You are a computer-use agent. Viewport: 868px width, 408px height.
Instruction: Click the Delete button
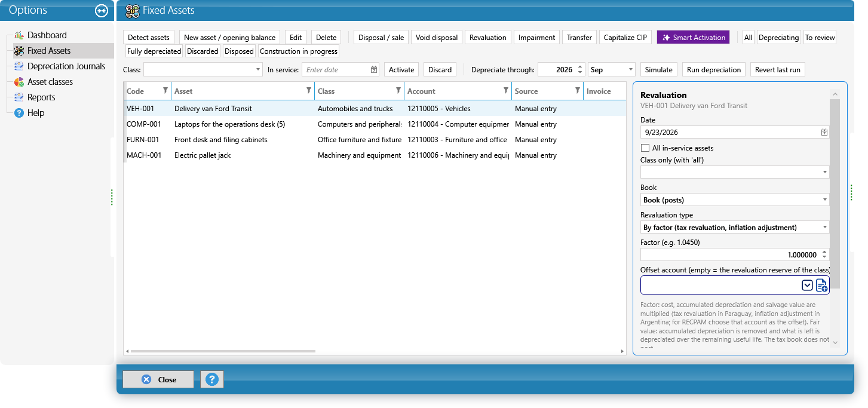(326, 37)
